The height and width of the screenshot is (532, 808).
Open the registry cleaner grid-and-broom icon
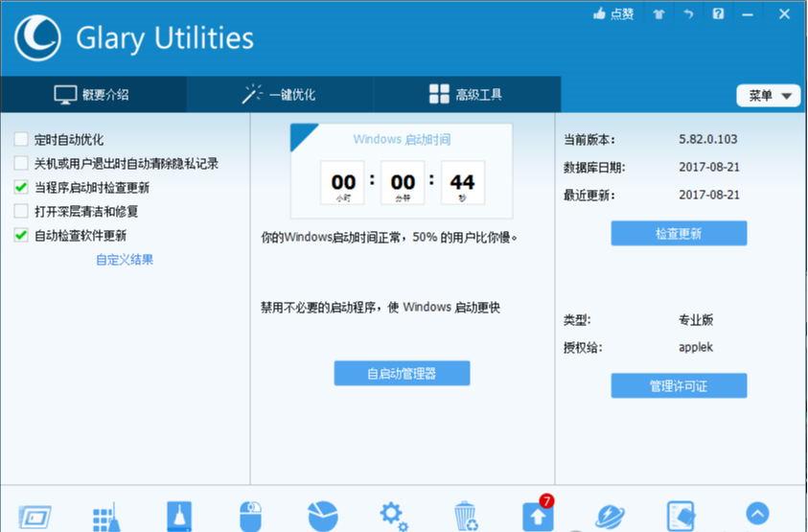pyautogui.click(x=106, y=517)
